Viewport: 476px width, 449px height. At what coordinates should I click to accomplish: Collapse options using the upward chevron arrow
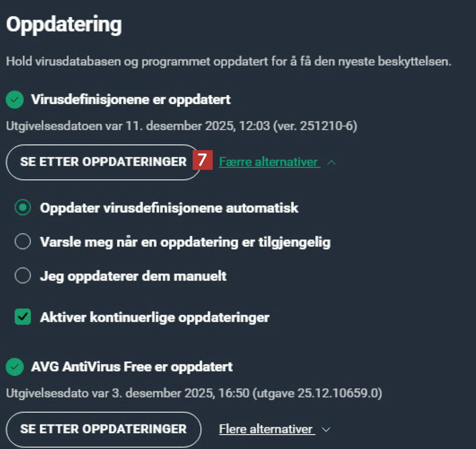[332, 163]
